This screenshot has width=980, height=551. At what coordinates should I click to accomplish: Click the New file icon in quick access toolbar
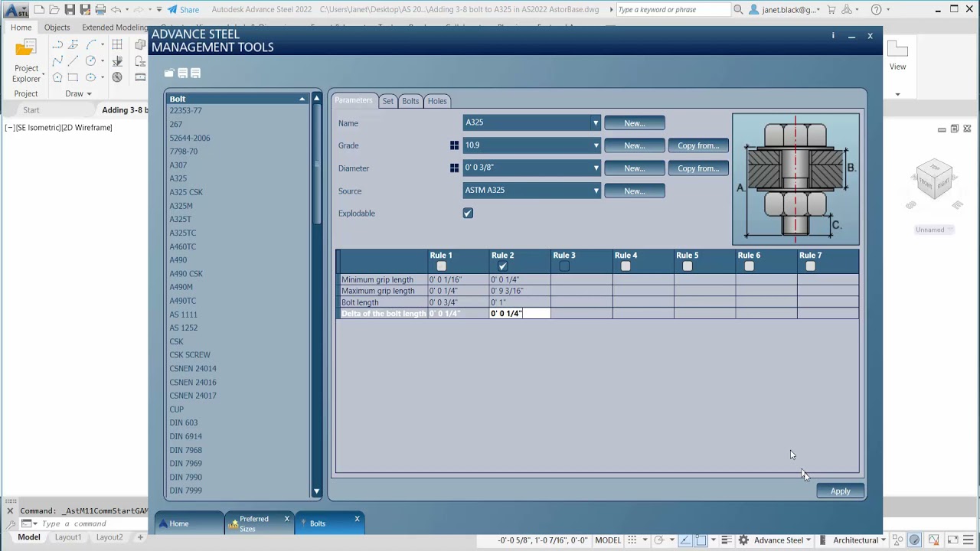pos(39,9)
